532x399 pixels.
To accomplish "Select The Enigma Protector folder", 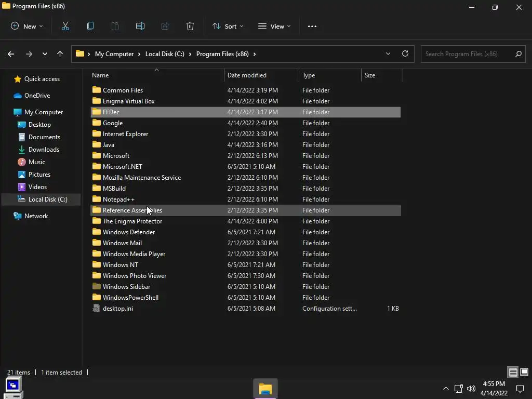I will click(246, 221).
